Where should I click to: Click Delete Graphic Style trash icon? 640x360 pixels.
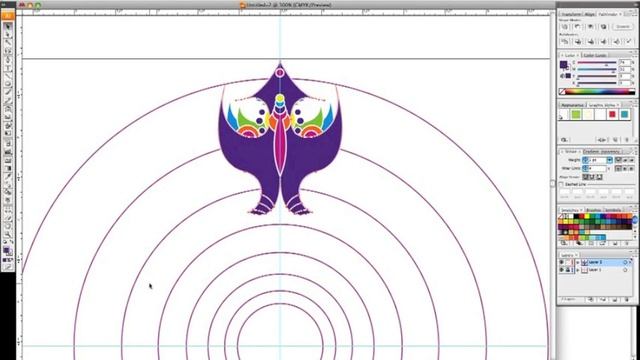coord(627,140)
